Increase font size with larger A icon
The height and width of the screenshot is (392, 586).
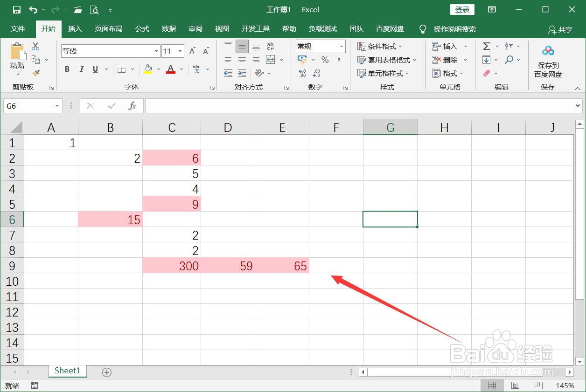[193, 51]
